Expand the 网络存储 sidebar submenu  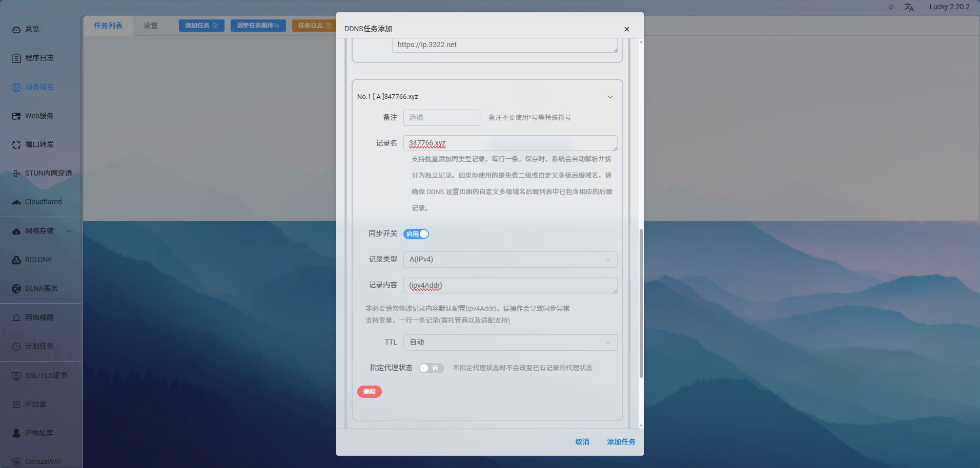click(69, 231)
